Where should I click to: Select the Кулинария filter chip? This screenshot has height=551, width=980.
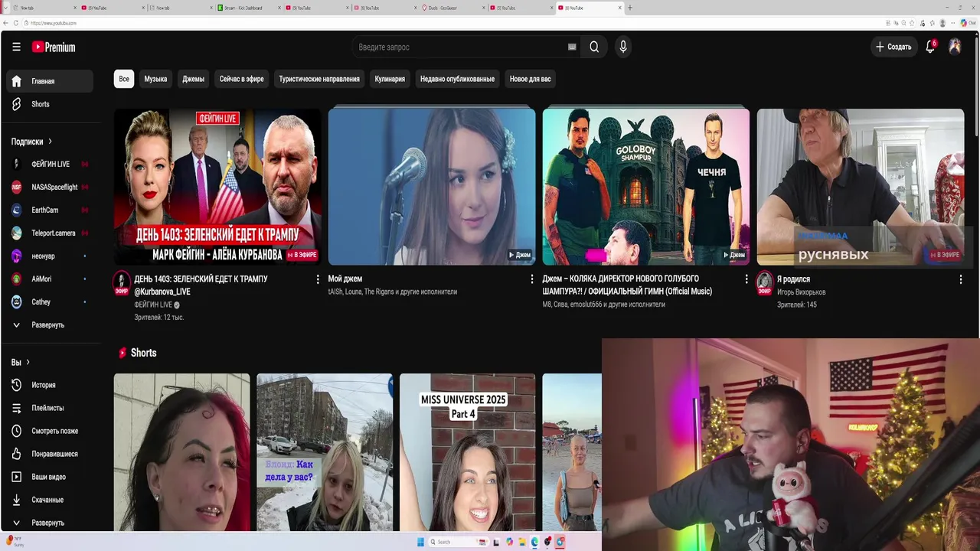pyautogui.click(x=390, y=79)
